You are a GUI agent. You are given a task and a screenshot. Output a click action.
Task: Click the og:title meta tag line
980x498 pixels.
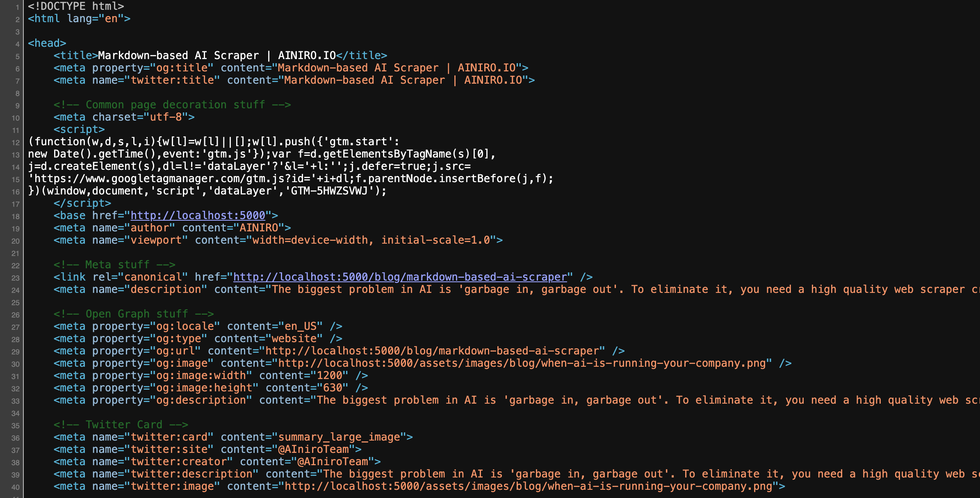click(x=291, y=68)
